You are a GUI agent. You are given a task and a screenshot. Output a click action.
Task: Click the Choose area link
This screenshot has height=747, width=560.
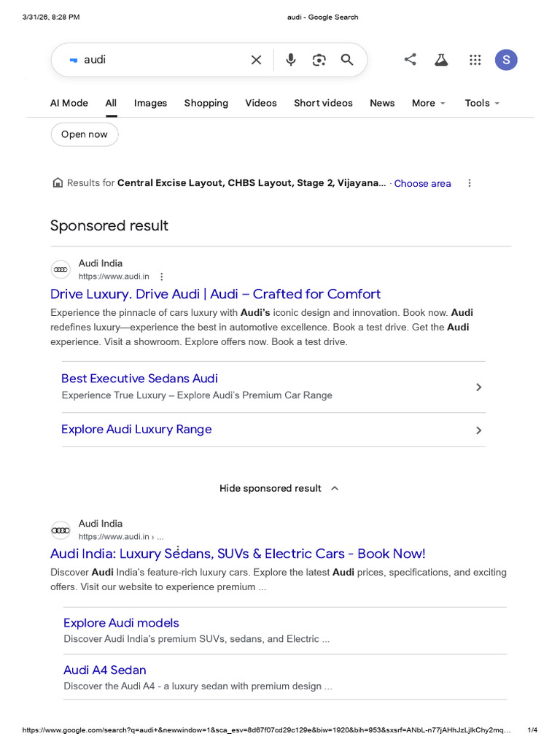click(422, 183)
